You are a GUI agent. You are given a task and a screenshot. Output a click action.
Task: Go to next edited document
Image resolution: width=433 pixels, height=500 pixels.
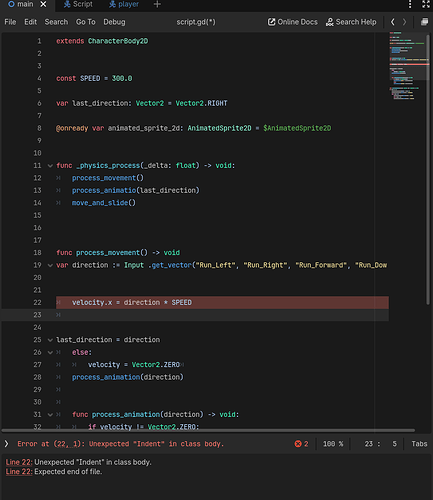404,22
